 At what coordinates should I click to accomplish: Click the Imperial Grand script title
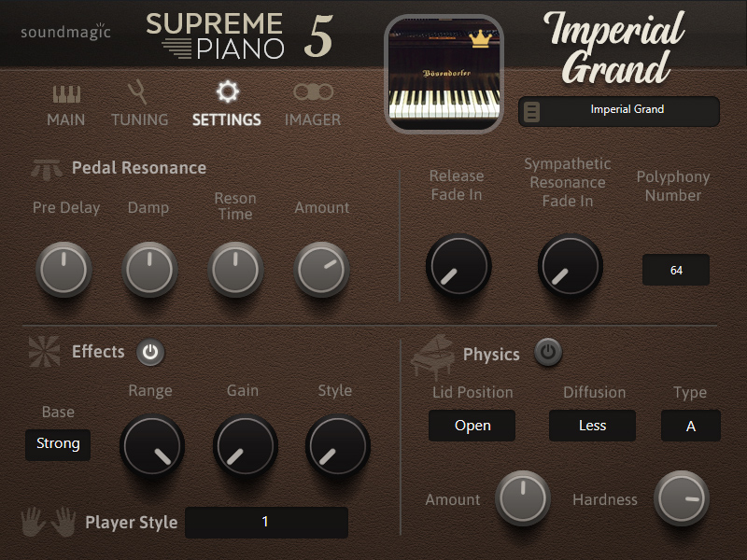click(614, 48)
